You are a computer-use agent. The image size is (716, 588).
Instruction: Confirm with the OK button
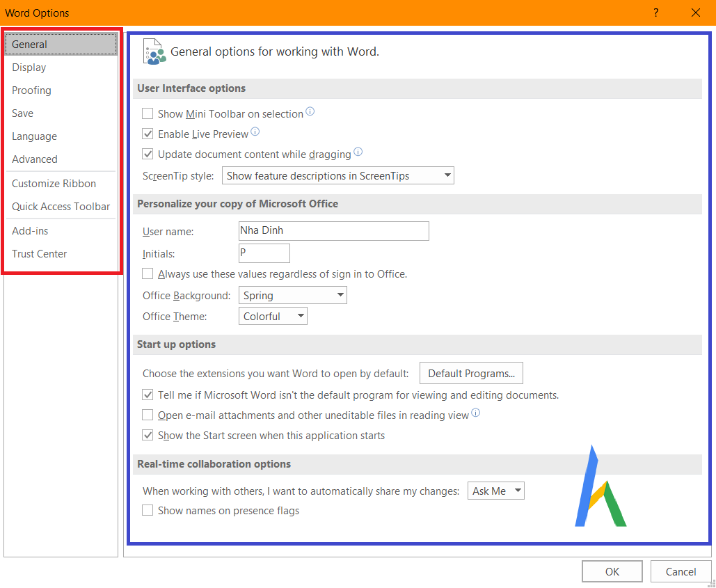[612, 571]
